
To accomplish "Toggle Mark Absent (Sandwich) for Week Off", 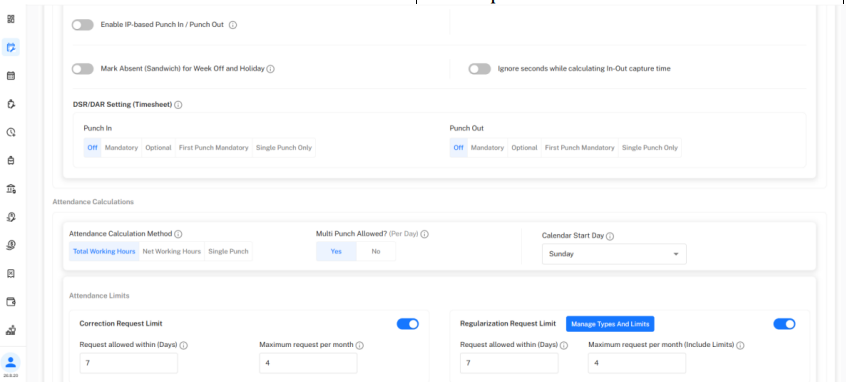I will (83, 69).
